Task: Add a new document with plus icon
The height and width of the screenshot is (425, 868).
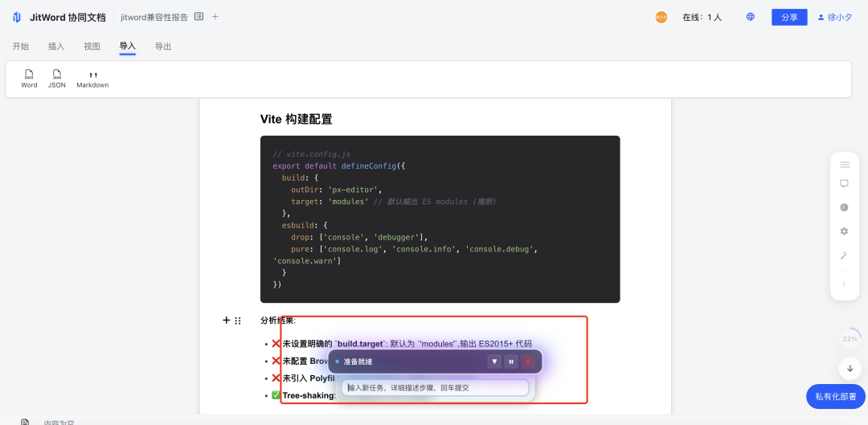Action: [215, 17]
